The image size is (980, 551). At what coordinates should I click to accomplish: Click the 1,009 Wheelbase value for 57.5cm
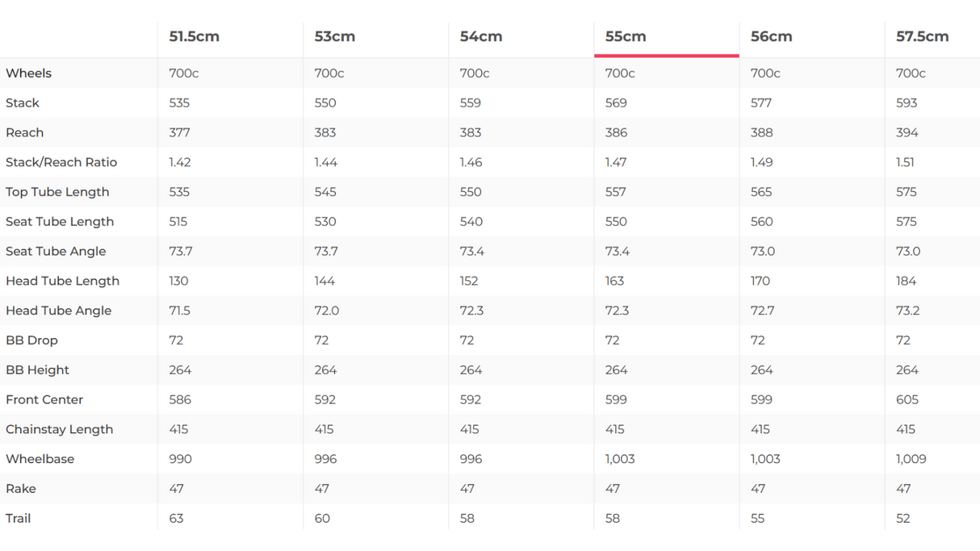coord(911,459)
